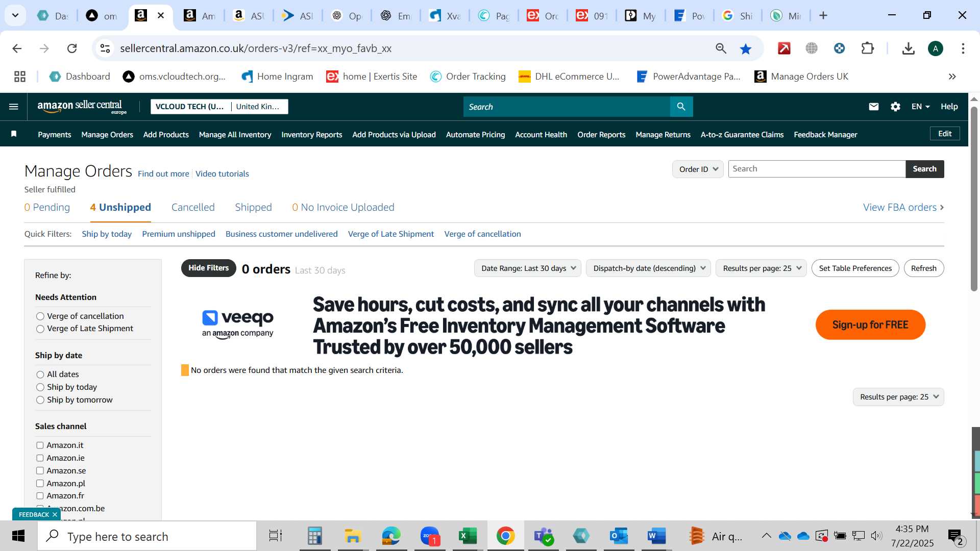Expand the Chrome tab search chevron
Screen dimensions: 980x551
(x=15, y=16)
